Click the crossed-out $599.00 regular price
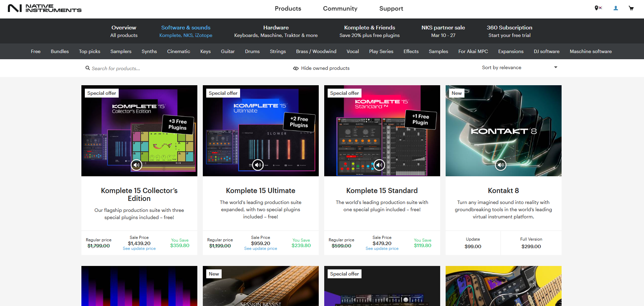 341,246
